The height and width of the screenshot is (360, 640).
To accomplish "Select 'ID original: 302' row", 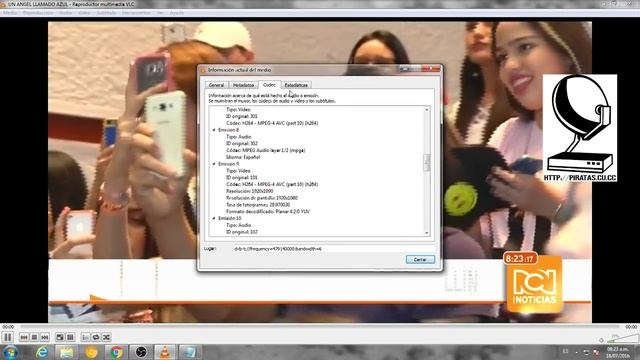I will [242, 143].
